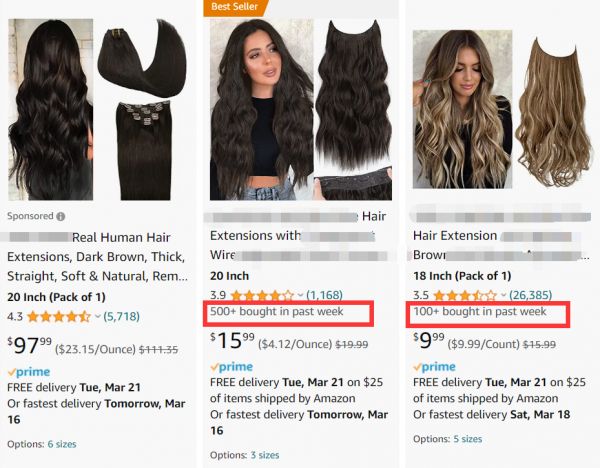Click prime logo under $15.99 price
The image size is (600, 468).
(232, 367)
